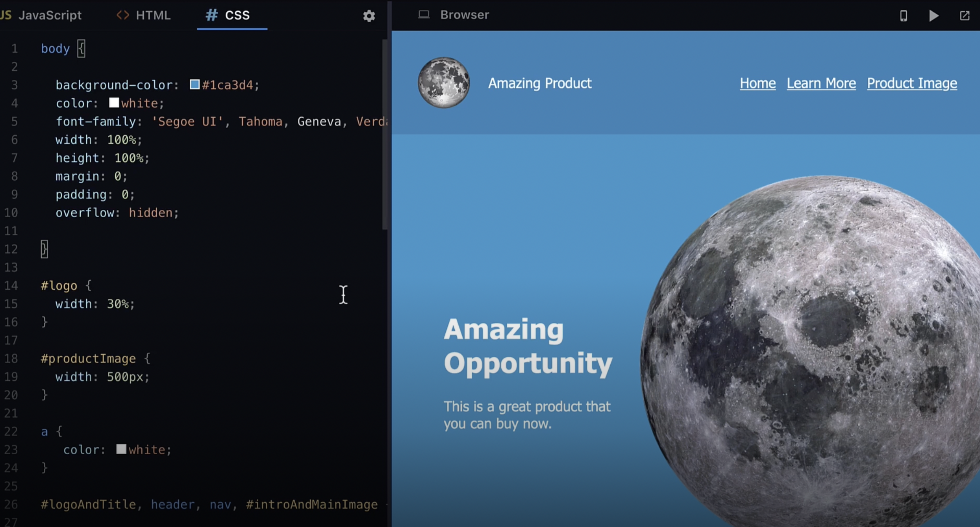Screen dimensions: 980x527
Task: Click the monitor icon beside Browser
Action: point(424,15)
